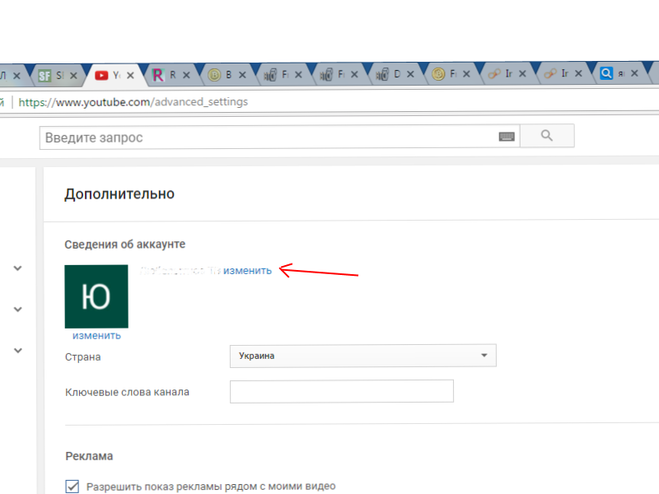Expand the first sidebar chevron

[18, 268]
